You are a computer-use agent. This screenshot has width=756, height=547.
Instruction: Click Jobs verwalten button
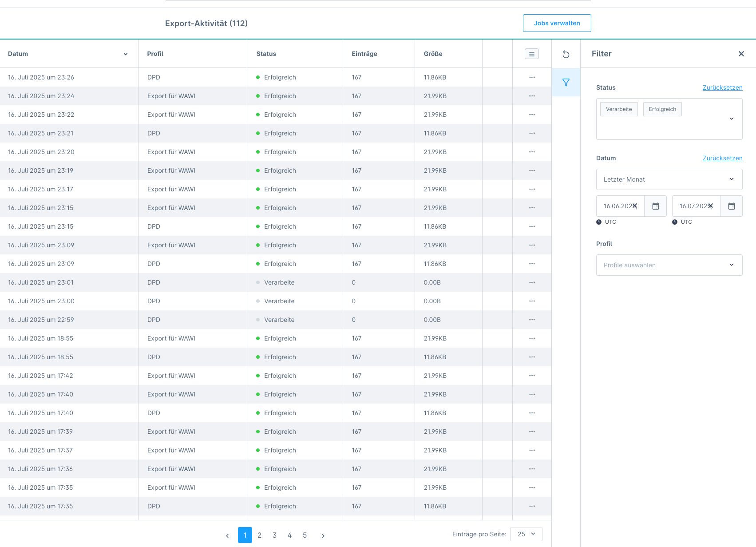click(x=557, y=23)
